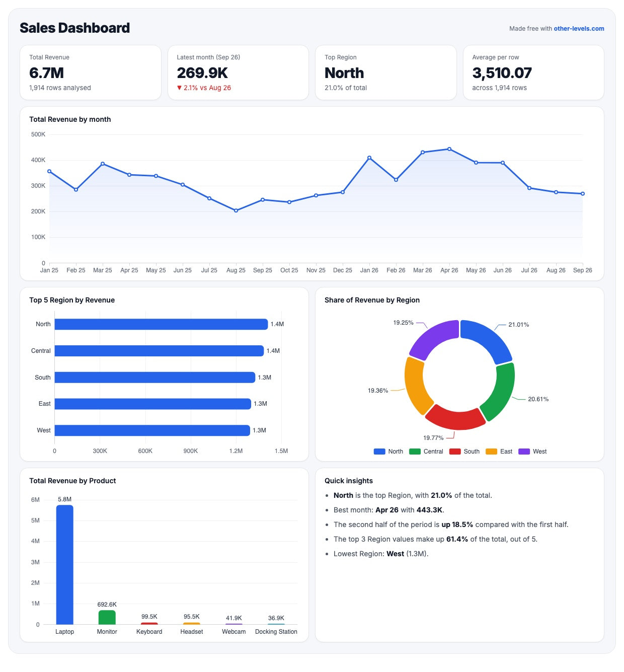
Task: Click the 21.0% of total caption
Action: point(346,88)
